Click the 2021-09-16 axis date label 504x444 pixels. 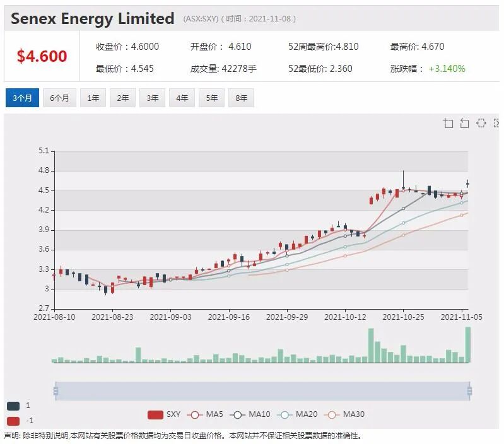tap(228, 317)
